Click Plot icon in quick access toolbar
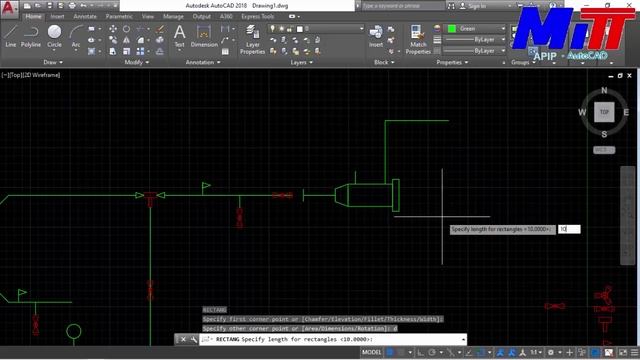The image size is (640, 360). click(x=72, y=6)
